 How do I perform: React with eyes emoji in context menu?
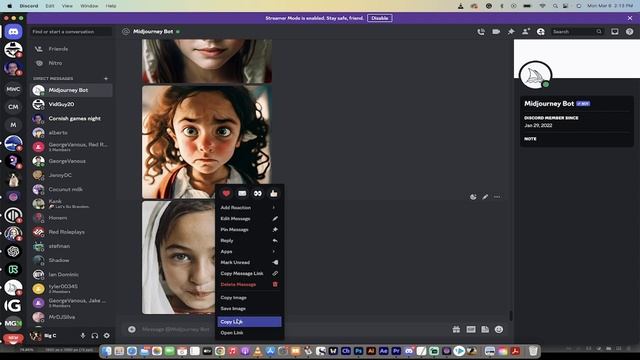click(x=258, y=193)
